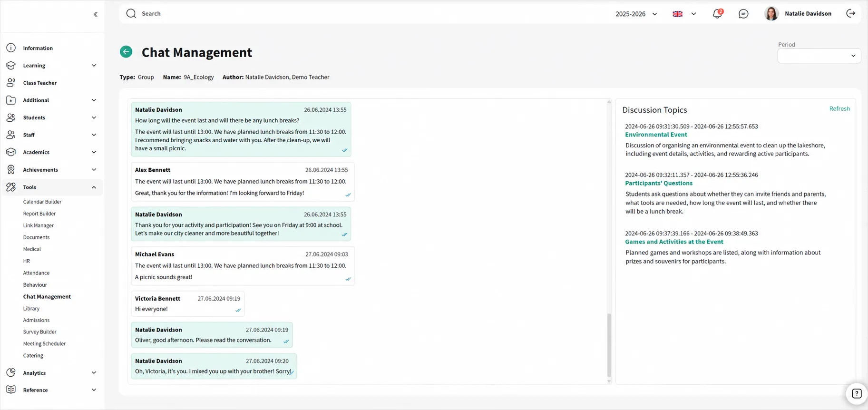Open the chat messages icon
The width and height of the screenshot is (868, 410).
click(743, 14)
